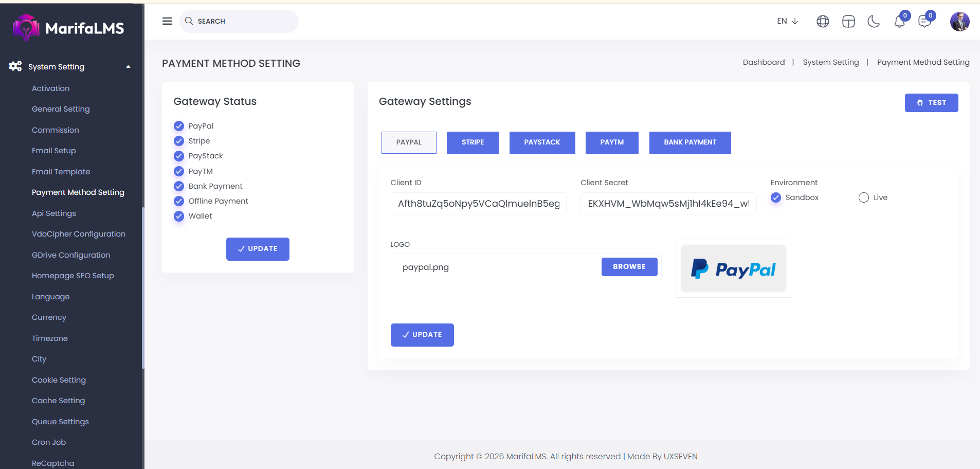
Task: Click the MarifaLMS logo
Action: 69,28
